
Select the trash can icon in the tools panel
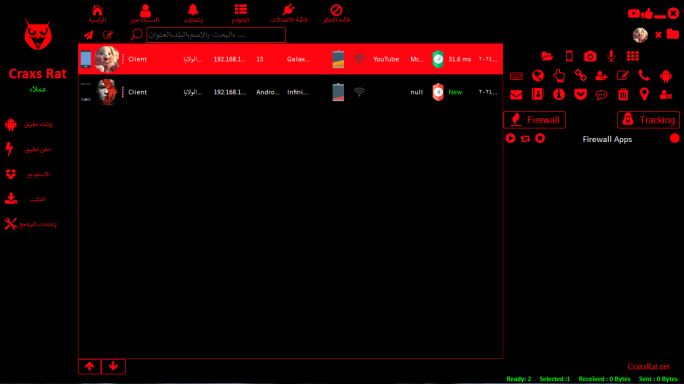coord(623,94)
